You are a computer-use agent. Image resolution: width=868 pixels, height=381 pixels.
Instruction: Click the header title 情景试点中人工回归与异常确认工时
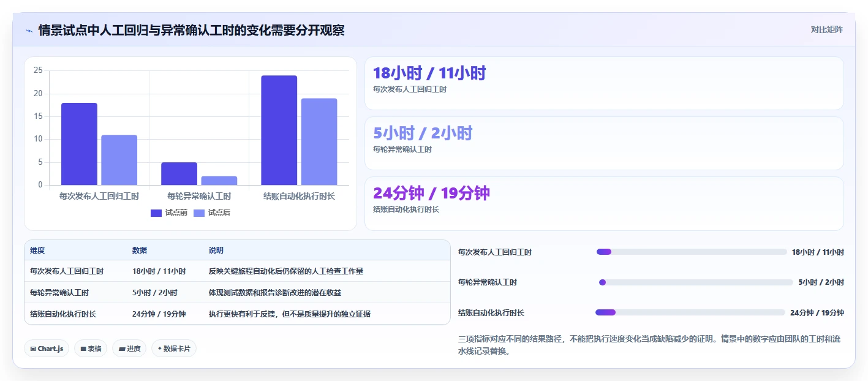point(191,30)
